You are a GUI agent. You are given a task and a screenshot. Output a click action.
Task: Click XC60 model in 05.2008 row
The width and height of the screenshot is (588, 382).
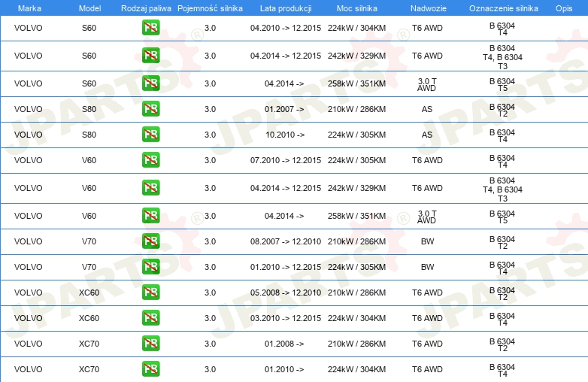coord(89,293)
